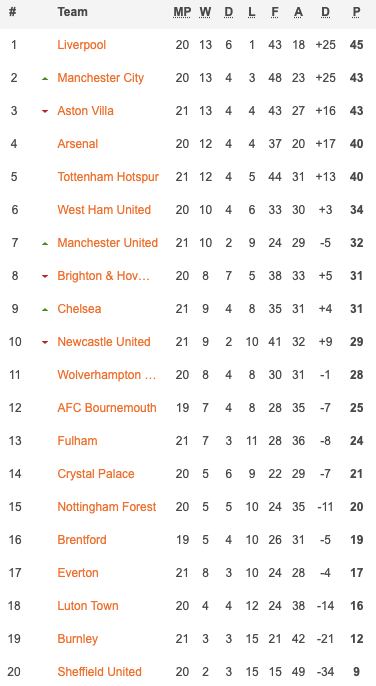Viewport: 376px width, 686px height.
Task: Select the Tottenham Hotspur link
Action: (108, 177)
